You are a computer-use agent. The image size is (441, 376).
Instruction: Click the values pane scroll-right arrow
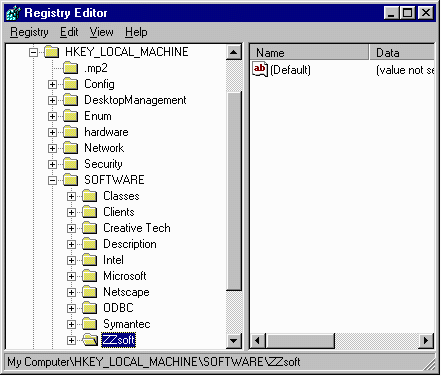coord(427,341)
